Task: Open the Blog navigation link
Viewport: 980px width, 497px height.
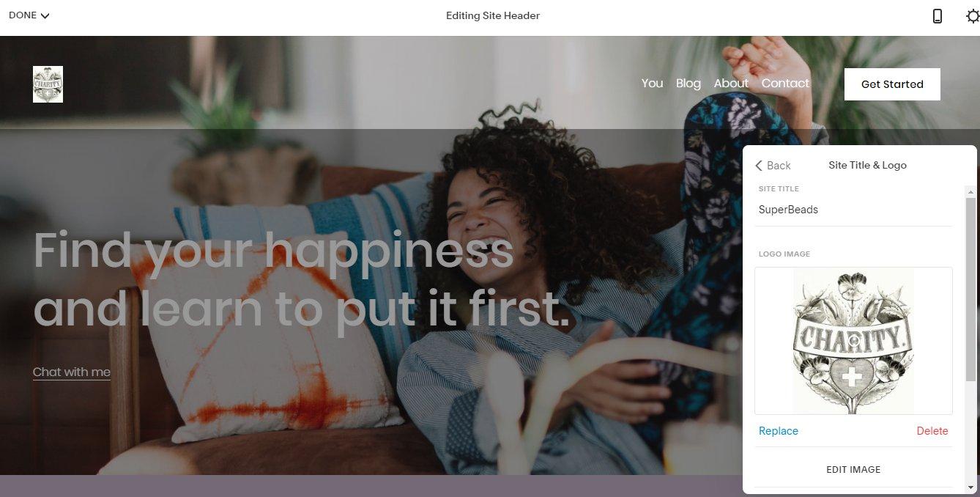Action: (x=688, y=84)
